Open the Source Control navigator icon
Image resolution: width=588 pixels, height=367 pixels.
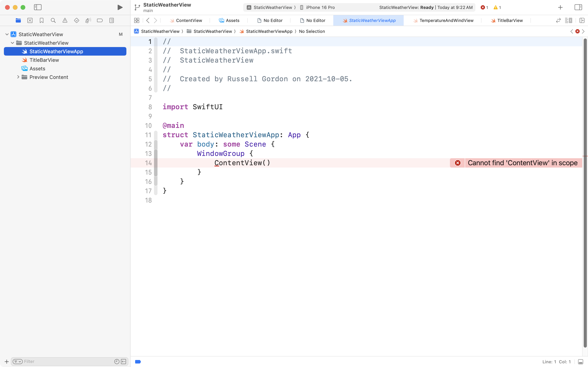click(30, 20)
